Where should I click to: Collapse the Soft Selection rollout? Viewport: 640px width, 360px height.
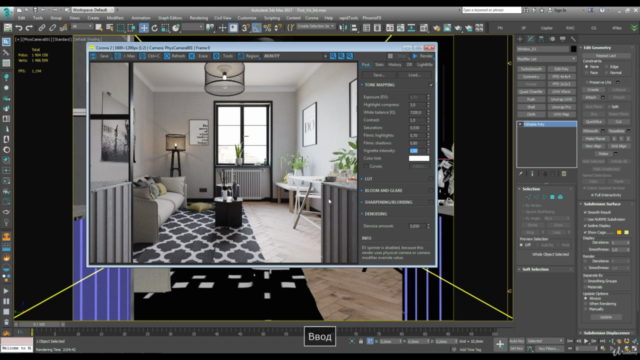point(545,269)
